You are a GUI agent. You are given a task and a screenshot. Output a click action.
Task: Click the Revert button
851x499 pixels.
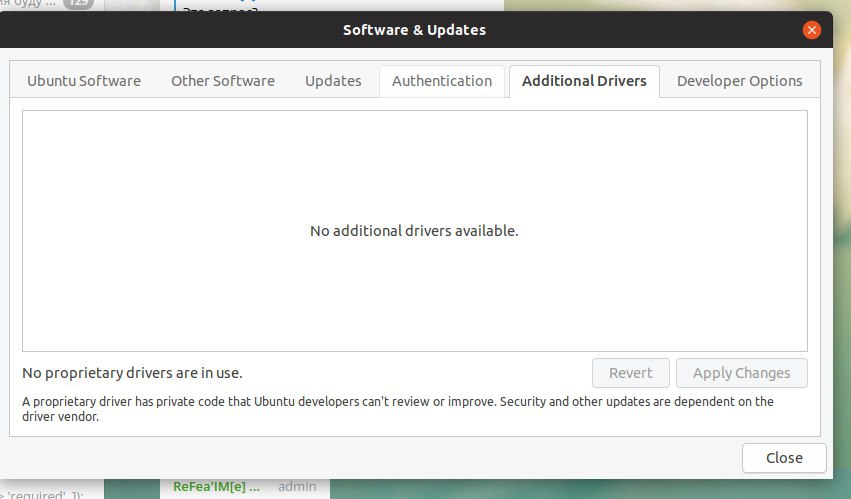tap(631, 373)
